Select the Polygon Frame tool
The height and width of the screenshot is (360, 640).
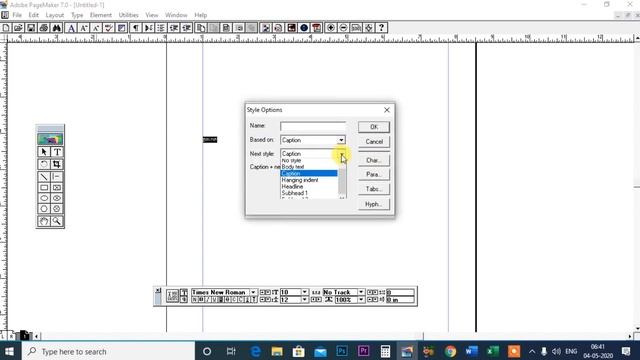pyautogui.click(x=57, y=209)
